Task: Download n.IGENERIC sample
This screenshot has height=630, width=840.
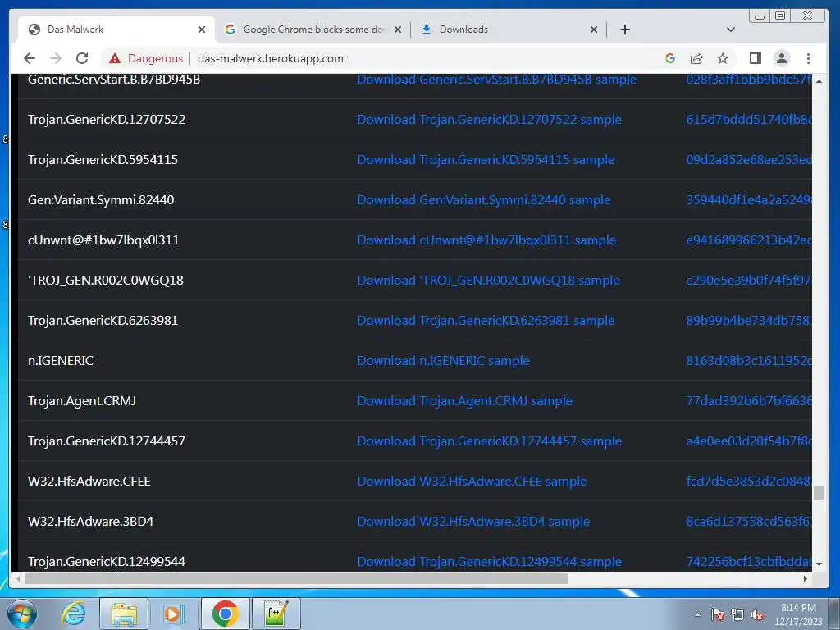Action: tap(443, 361)
